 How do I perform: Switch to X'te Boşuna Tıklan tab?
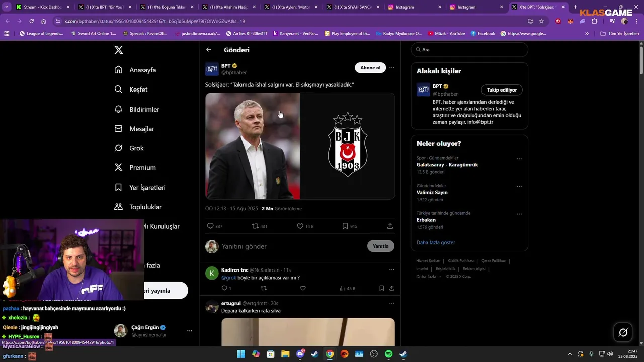point(167,7)
